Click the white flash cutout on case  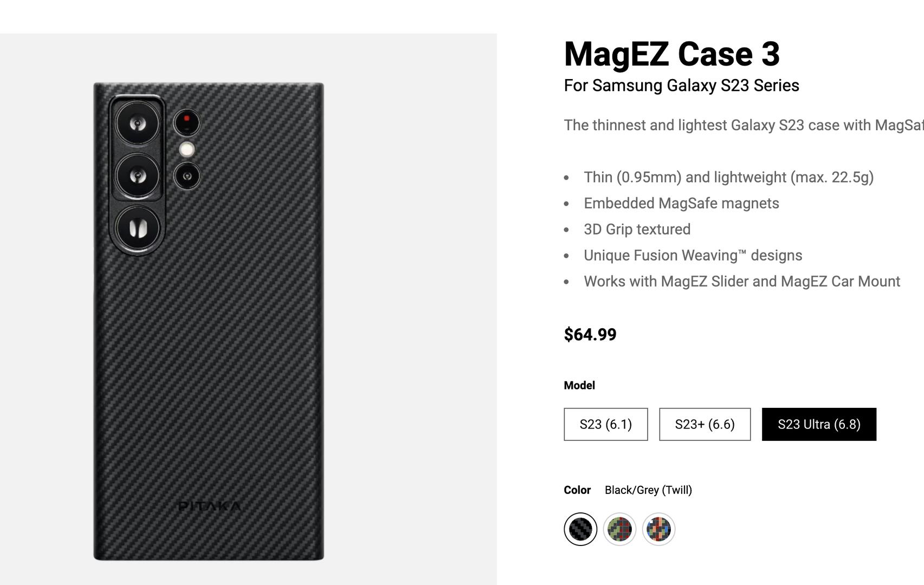click(187, 149)
